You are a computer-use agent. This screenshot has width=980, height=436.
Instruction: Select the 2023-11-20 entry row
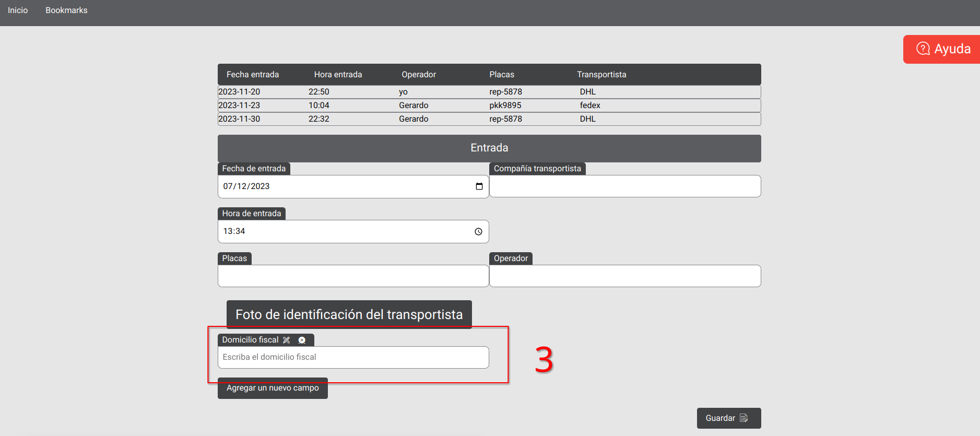coord(489,92)
